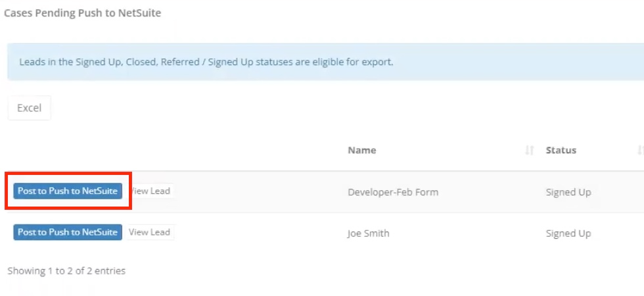Viewport: 644px width, 296px height.
Task: Open View Lead for Developer-Feb Form
Action: click(150, 191)
